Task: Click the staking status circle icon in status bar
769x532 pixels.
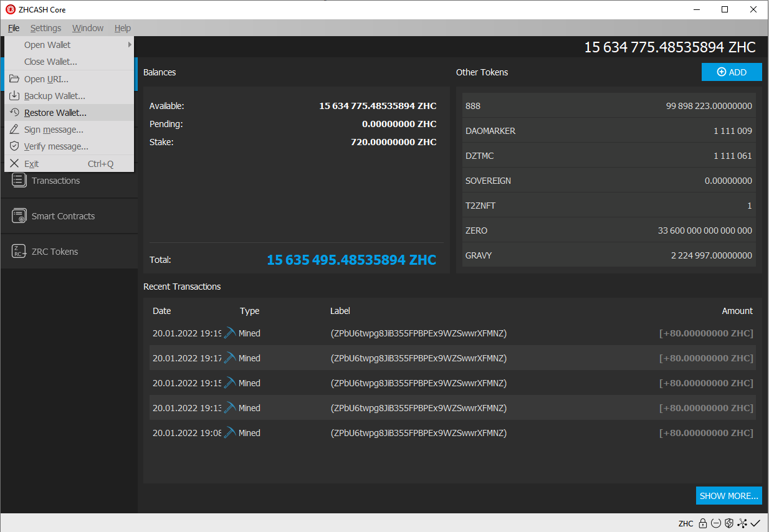Action: [x=716, y=523]
